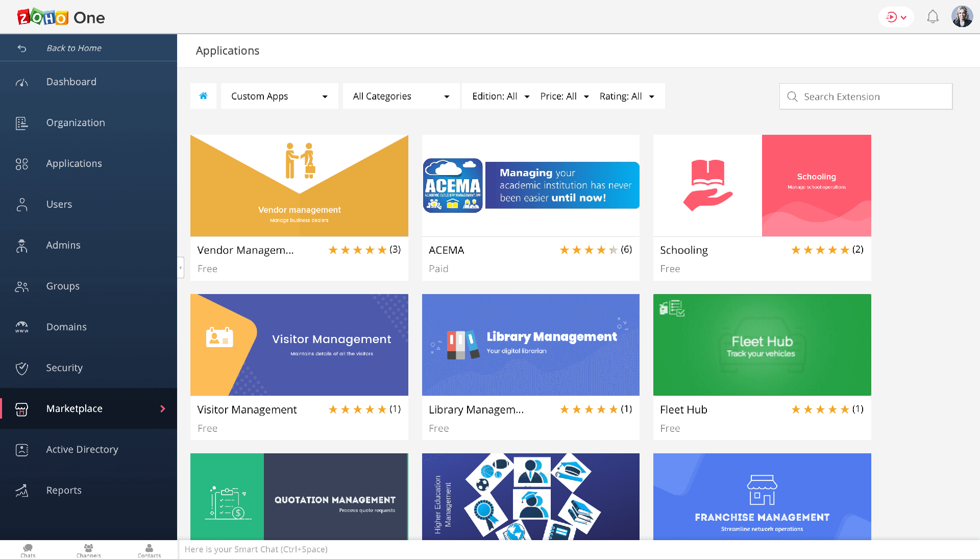Open the Visitor Management banner thumbnail
980x559 pixels.
point(299,345)
